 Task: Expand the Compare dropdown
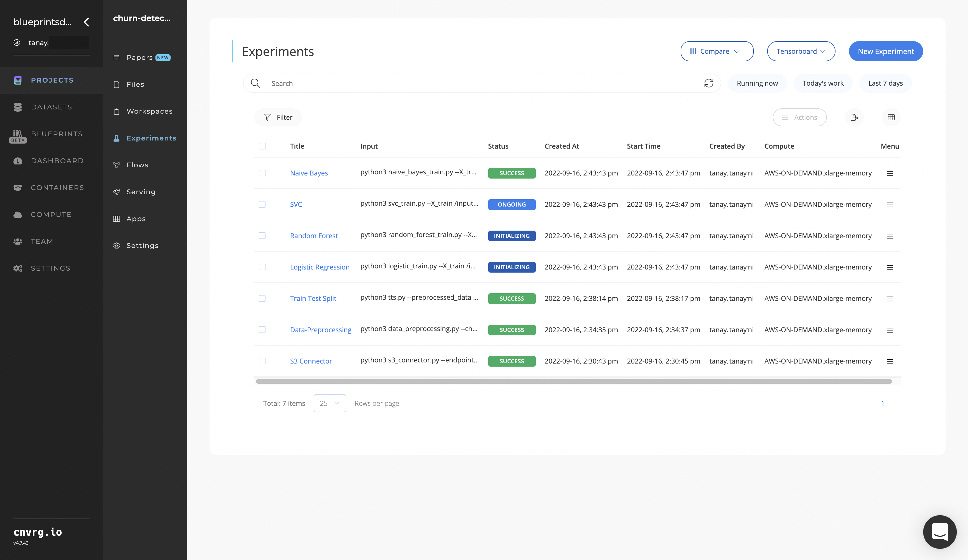point(717,51)
